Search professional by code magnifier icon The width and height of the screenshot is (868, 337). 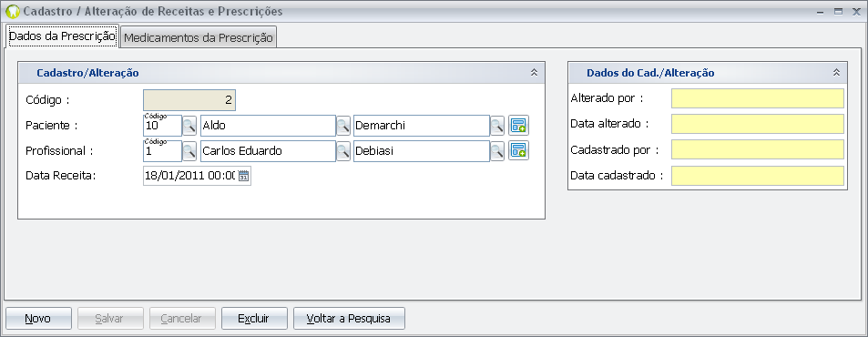point(189,150)
